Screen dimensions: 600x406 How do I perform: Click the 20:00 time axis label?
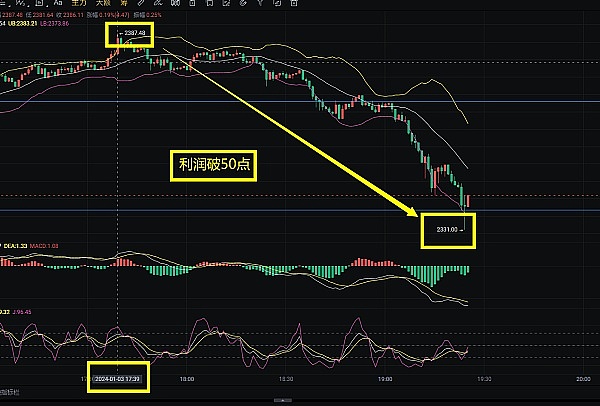[583, 380]
